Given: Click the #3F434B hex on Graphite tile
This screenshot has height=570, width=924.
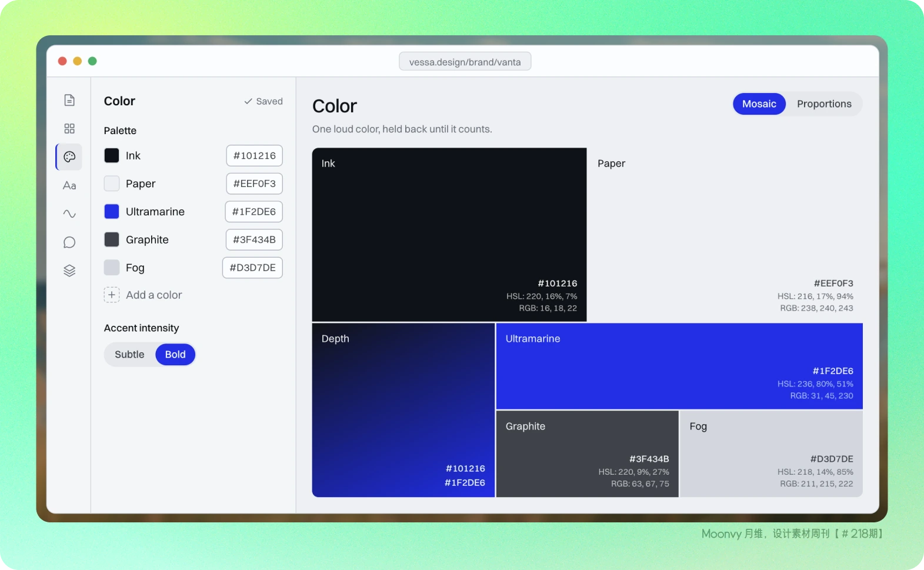Looking at the screenshot, I should pyautogui.click(x=649, y=459).
